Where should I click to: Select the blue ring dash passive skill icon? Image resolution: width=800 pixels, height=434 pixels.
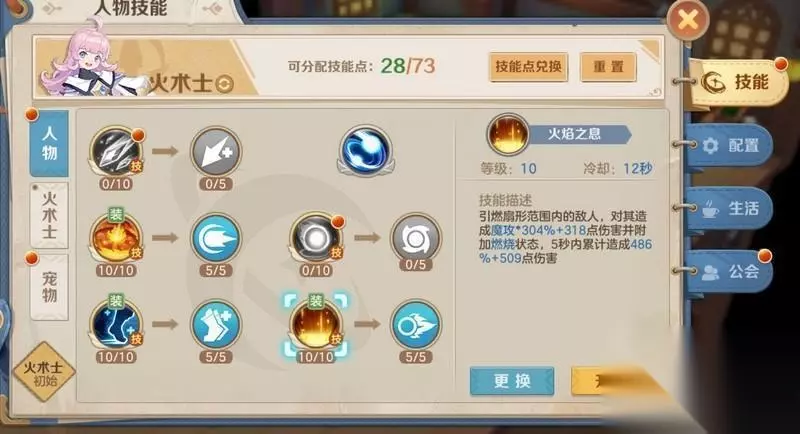coord(415,324)
